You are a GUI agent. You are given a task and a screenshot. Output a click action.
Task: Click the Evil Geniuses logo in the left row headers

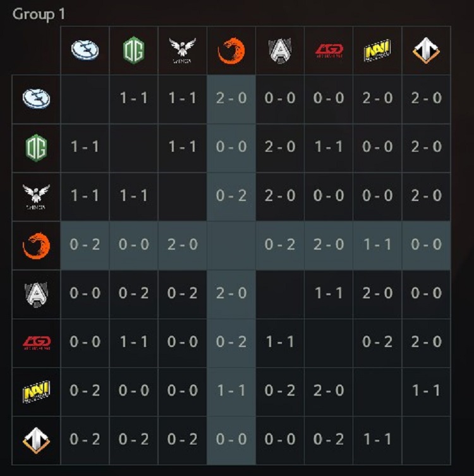click(36, 99)
